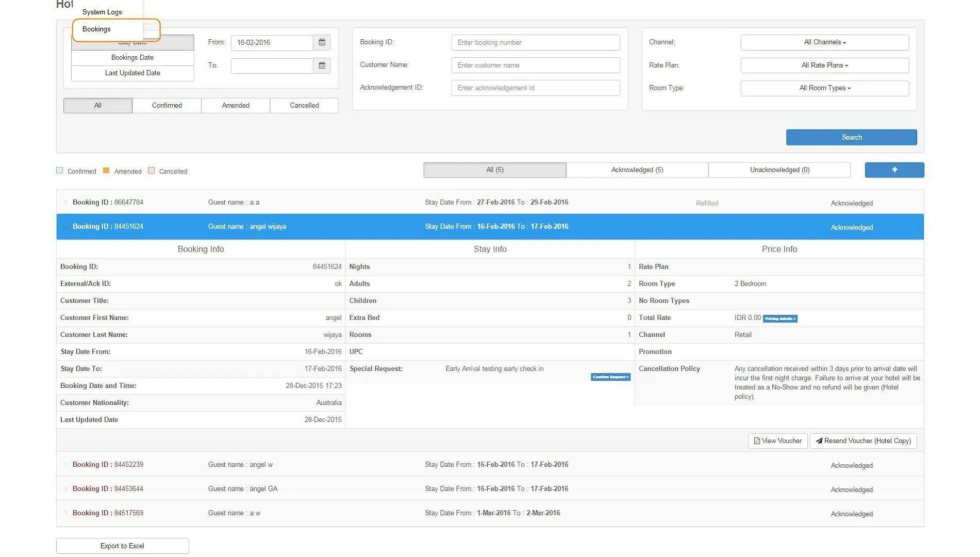Click the pink Cancelled legend swatch

(x=151, y=171)
